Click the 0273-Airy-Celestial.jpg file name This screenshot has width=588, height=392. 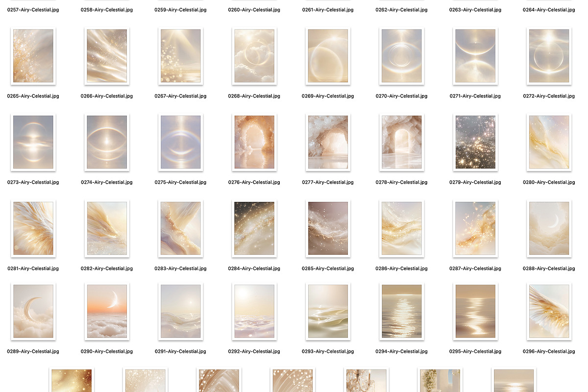pyautogui.click(x=33, y=182)
